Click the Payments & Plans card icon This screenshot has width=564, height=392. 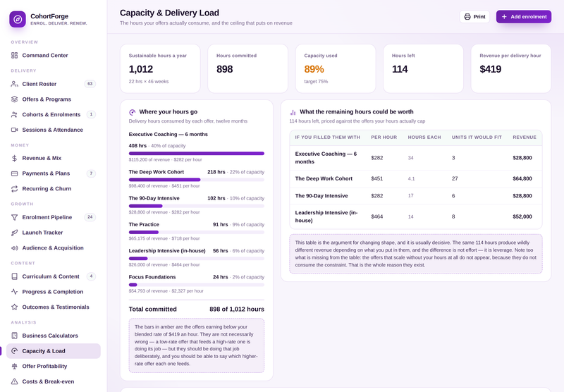coord(14,173)
